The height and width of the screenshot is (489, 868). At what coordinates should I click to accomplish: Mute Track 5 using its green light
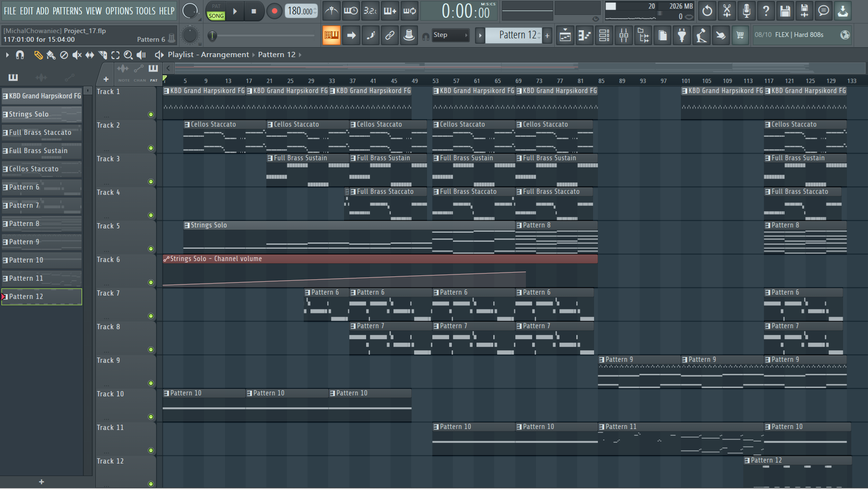click(x=151, y=249)
